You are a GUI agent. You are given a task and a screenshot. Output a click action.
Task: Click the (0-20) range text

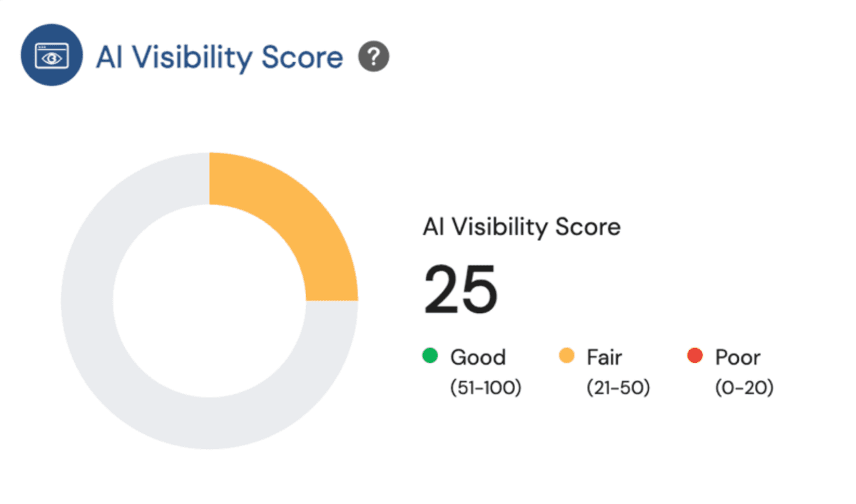744,388
